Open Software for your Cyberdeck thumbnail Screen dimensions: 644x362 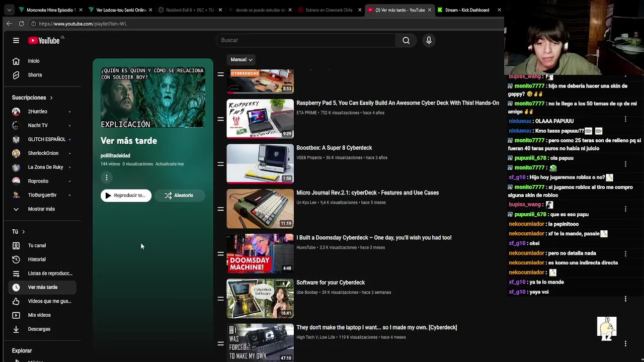coord(260,299)
